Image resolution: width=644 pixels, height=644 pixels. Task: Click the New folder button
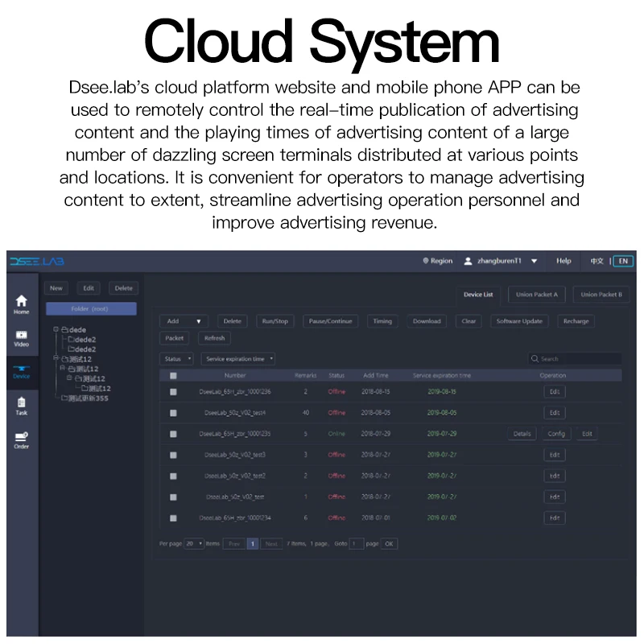coord(56,288)
